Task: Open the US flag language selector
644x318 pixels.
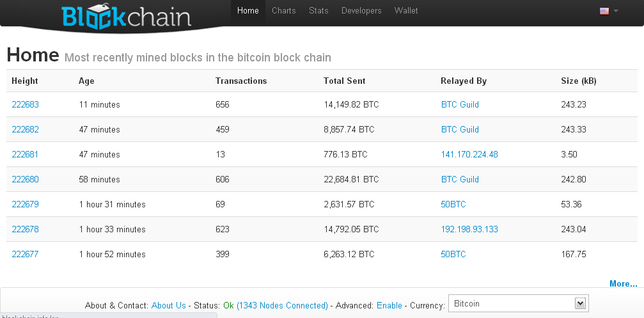Action: (x=608, y=11)
